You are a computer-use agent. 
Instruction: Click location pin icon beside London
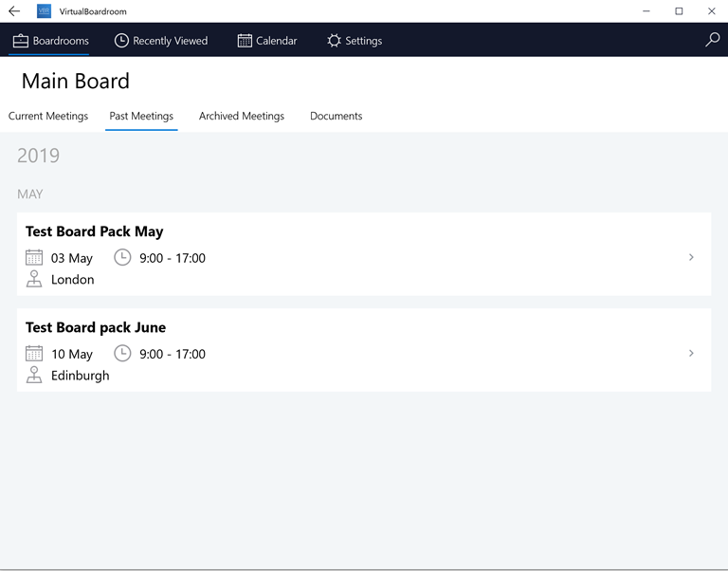[x=34, y=279]
